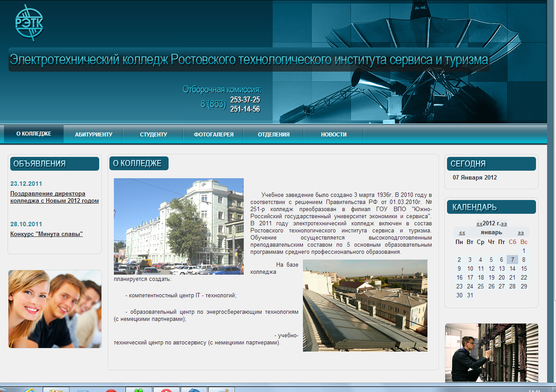Switch to month before январь
Image resolution: width=556 pixels, height=392 pixels.
tap(462, 232)
